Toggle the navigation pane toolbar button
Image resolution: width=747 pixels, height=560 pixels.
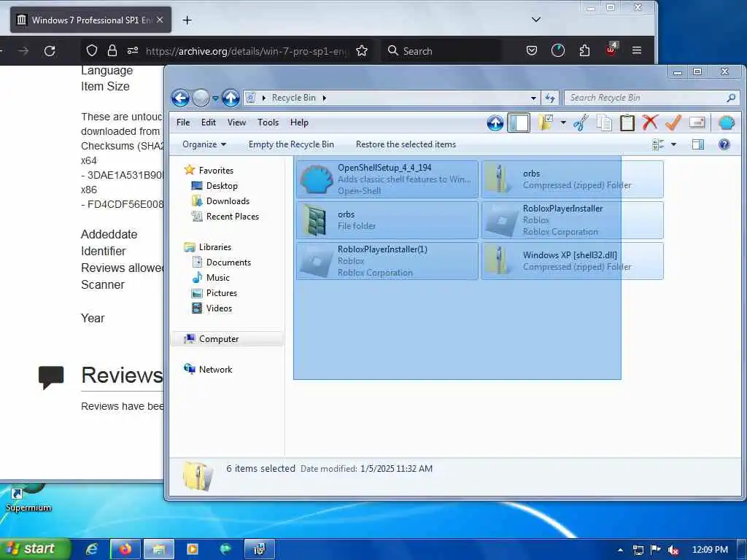(519, 122)
